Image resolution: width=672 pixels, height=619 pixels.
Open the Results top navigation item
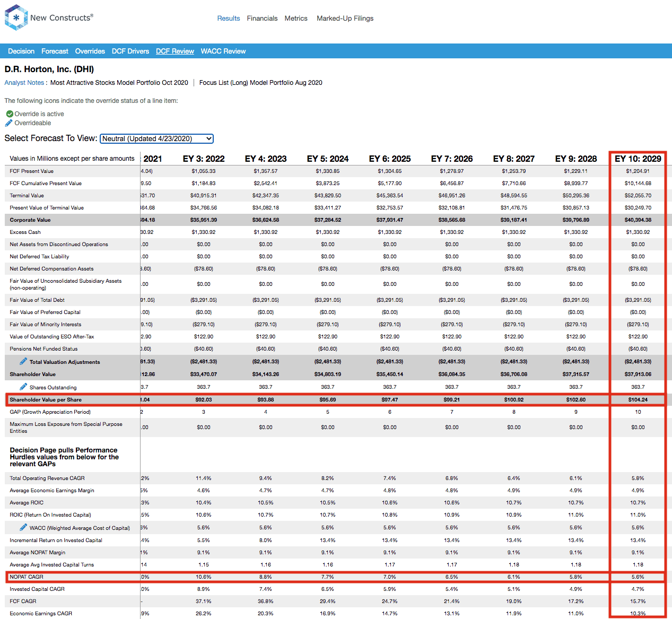click(x=229, y=19)
